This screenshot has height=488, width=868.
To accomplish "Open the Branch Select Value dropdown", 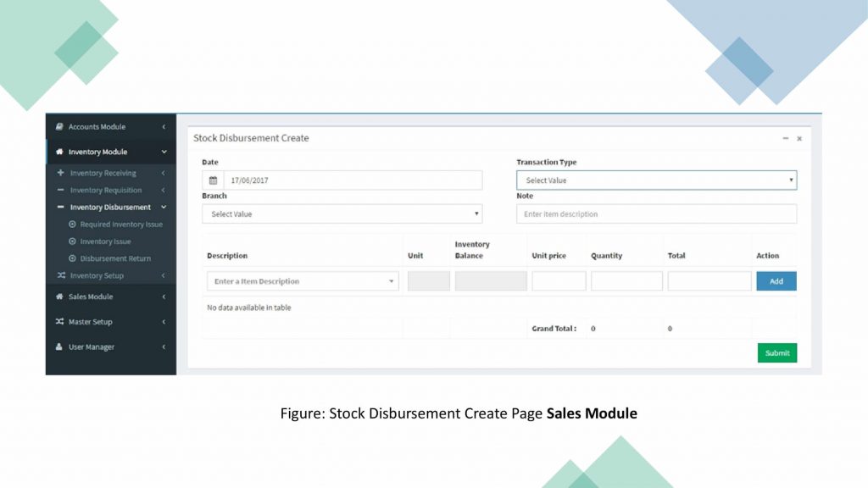I will pyautogui.click(x=342, y=214).
